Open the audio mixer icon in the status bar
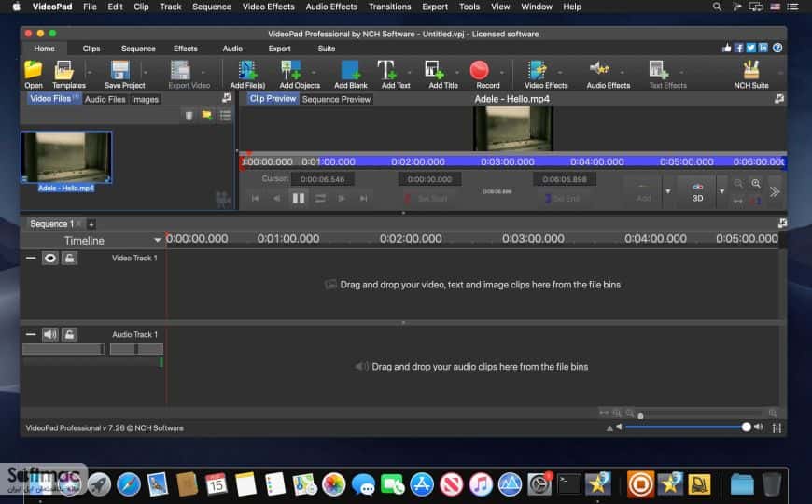The image size is (812, 504). [x=777, y=427]
